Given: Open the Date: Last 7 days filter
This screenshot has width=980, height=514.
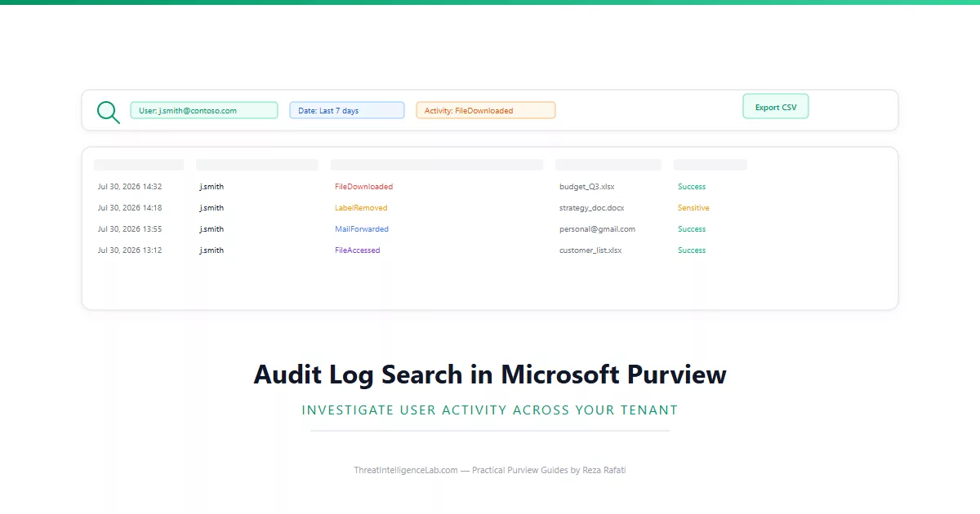Looking at the screenshot, I should (x=347, y=110).
